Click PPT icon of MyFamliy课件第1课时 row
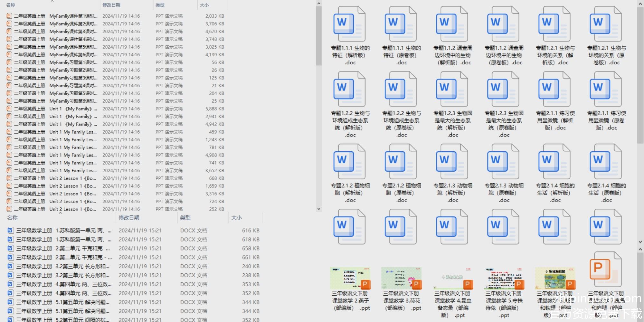Viewport: 644px width, 322px height. [9, 16]
